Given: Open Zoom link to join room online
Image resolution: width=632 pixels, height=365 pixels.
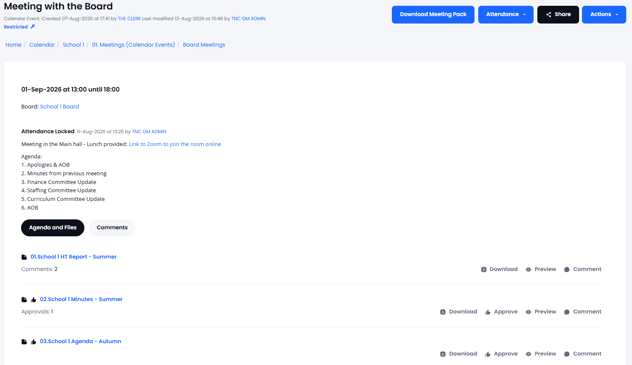Looking at the screenshot, I should (175, 144).
